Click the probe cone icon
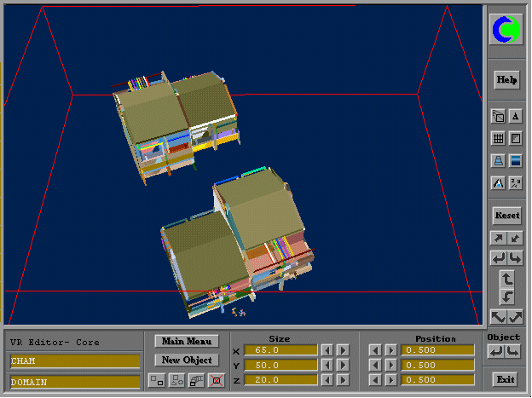 [x=499, y=182]
